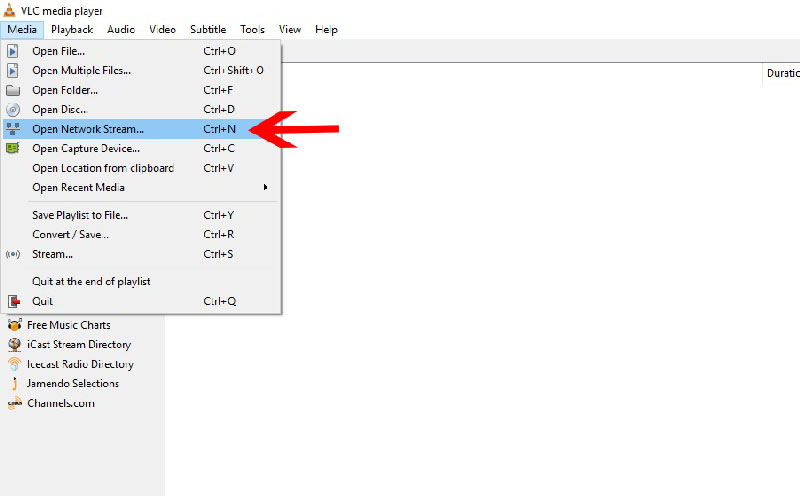The image size is (800, 496).
Task: Click the Free Music Charts icon
Action: [x=14, y=325]
